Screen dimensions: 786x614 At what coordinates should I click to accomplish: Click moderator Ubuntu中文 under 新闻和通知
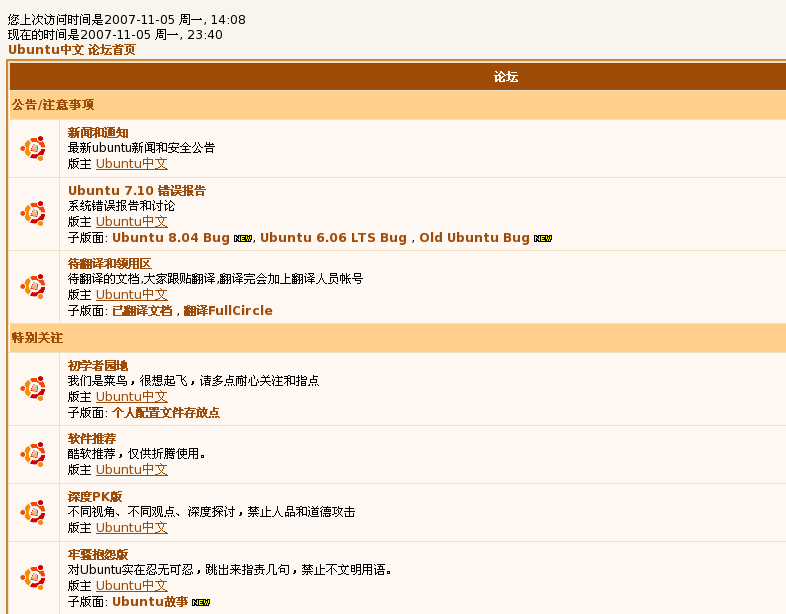pyautogui.click(x=132, y=164)
